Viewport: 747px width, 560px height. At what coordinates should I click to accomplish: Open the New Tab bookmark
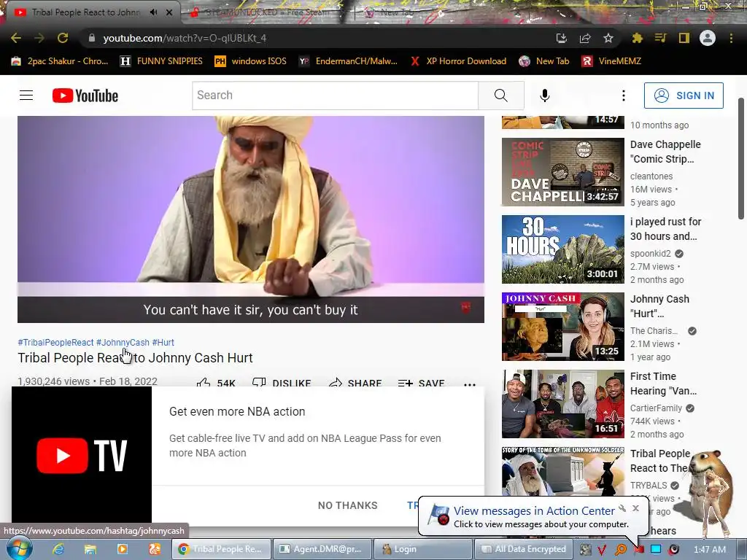point(544,61)
